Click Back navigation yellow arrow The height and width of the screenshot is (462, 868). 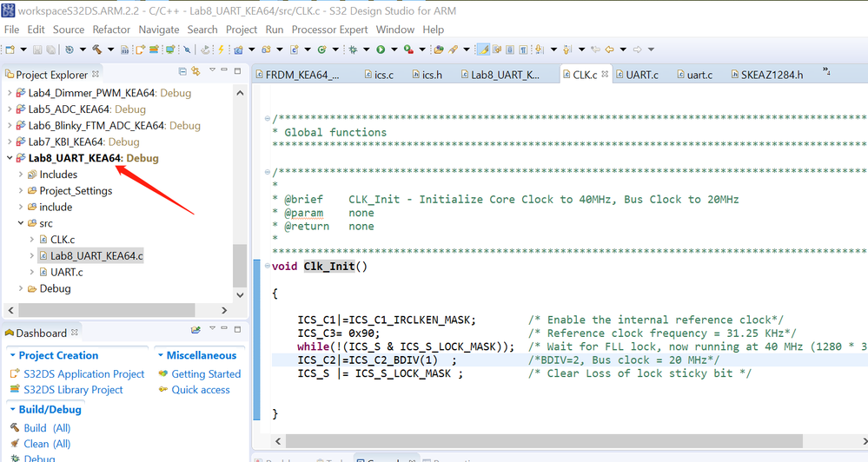coord(609,49)
